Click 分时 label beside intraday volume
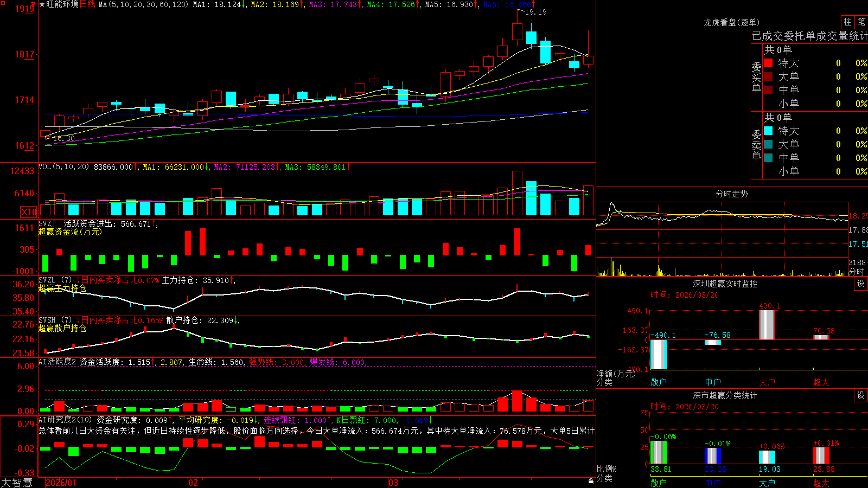868x488 pixels. tap(856, 272)
